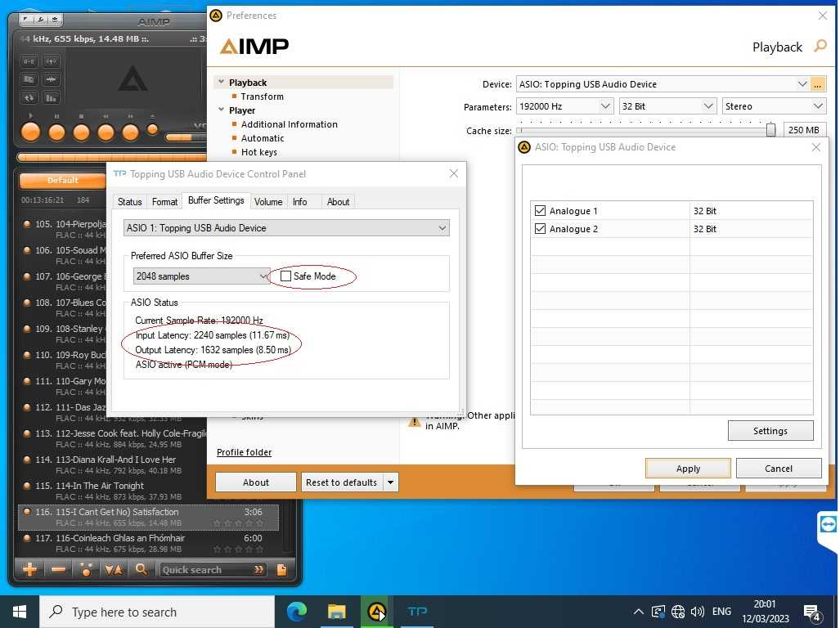Click the wrench preferences icon in AIMP title bar
The height and width of the screenshot is (628, 840).
(40, 20)
